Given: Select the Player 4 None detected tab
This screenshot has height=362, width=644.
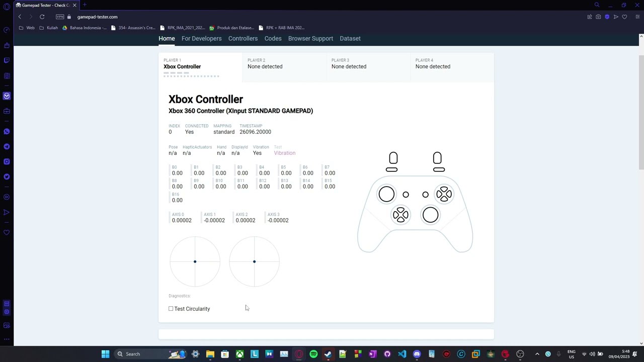Looking at the screenshot, I should 452,67.
